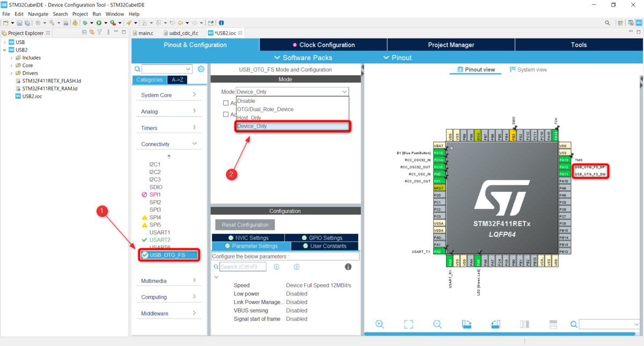The height and width of the screenshot is (346, 644).
Task: Click the Reset Configuration button
Action: click(x=245, y=225)
